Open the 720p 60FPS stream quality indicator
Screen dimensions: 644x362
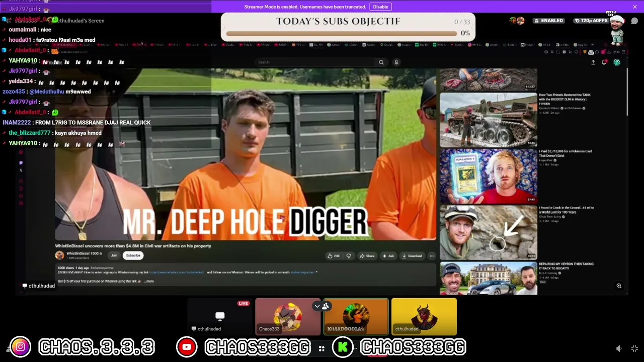coord(591,21)
